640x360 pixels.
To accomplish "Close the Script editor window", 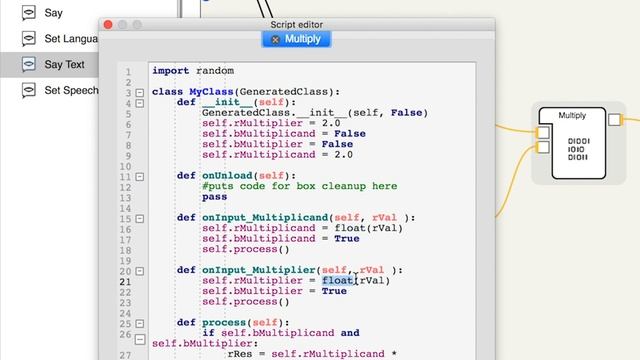I will [108, 24].
